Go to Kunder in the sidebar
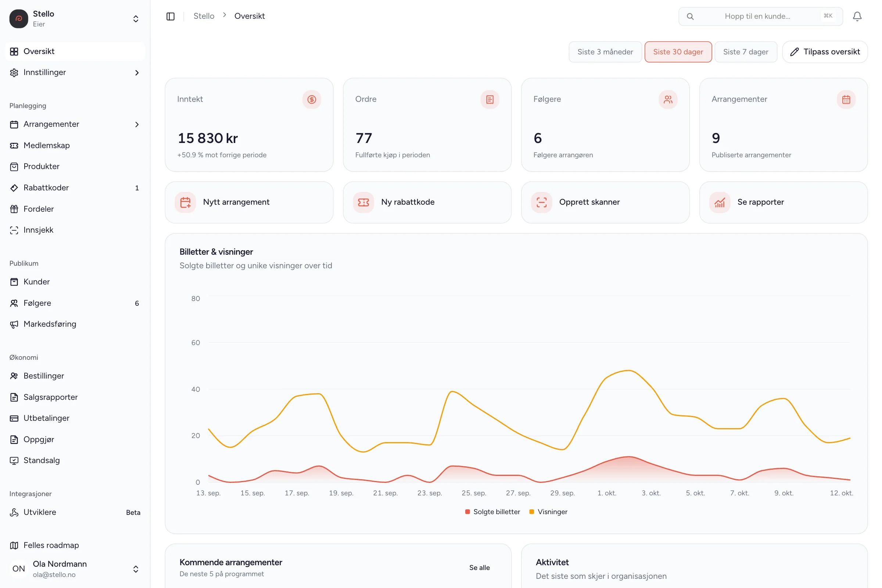 (x=75, y=282)
